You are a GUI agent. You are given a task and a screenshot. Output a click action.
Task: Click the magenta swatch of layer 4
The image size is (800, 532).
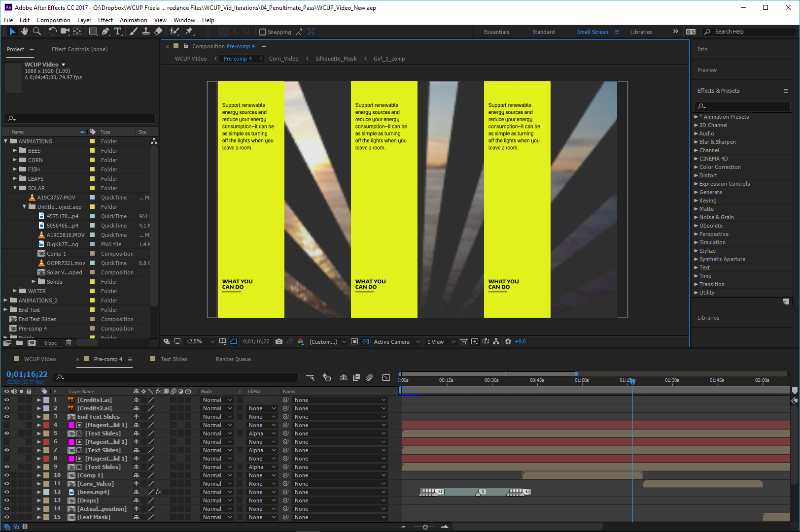(x=71, y=425)
